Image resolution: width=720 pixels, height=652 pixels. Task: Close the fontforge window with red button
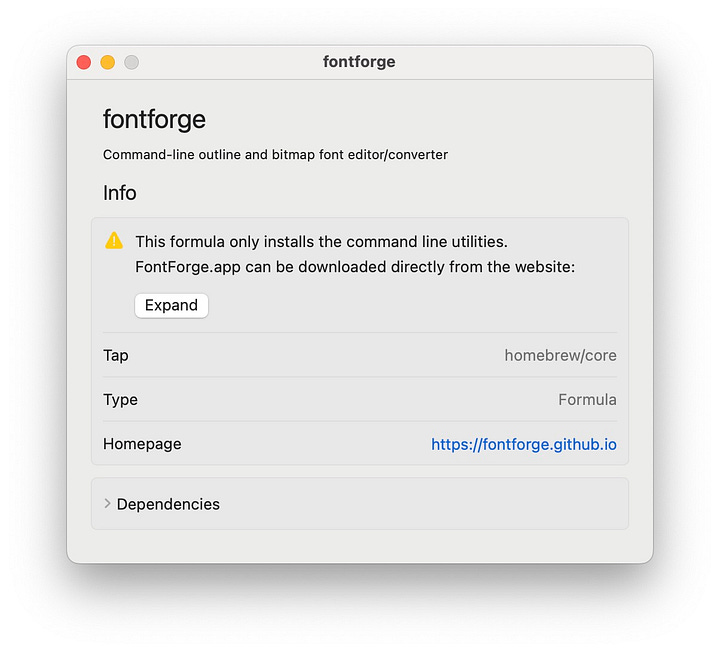click(84, 62)
